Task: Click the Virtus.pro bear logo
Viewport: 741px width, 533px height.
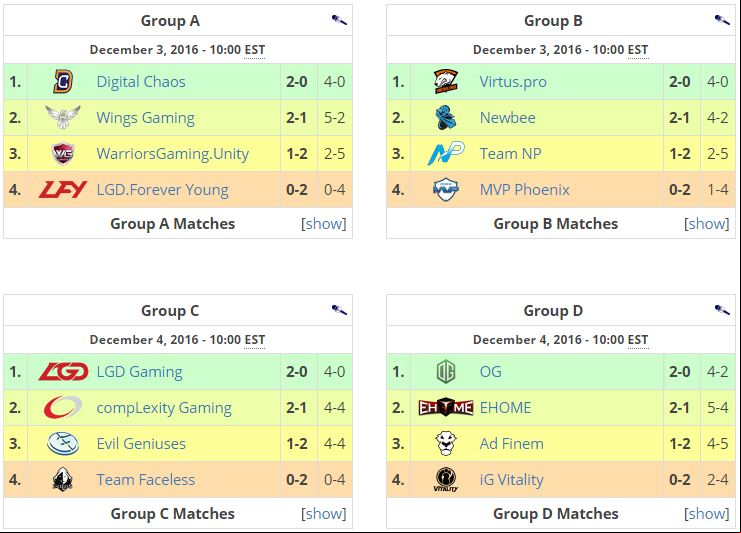Action: tap(446, 81)
